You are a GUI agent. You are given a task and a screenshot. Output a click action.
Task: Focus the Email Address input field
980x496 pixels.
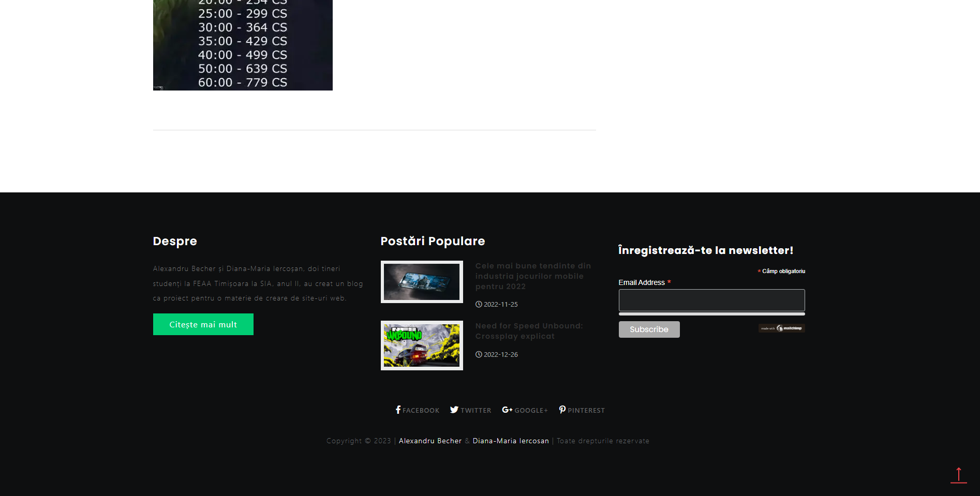tap(711, 300)
